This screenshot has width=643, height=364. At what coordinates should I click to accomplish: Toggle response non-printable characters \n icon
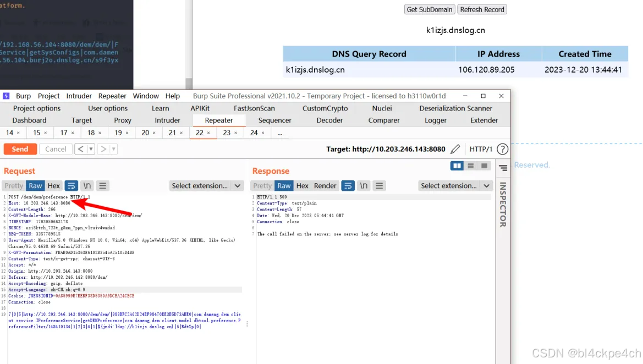[x=364, y=186]
